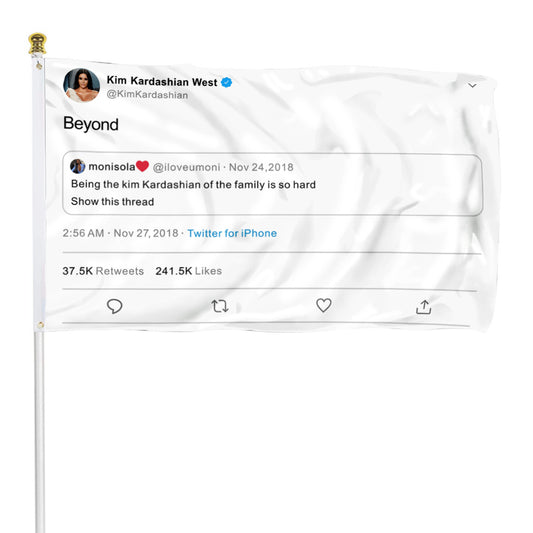Image resolution: width=533 pixels, height=533 pixels.
Task: Like the tweet with heart icon
Action: (324, 305)
